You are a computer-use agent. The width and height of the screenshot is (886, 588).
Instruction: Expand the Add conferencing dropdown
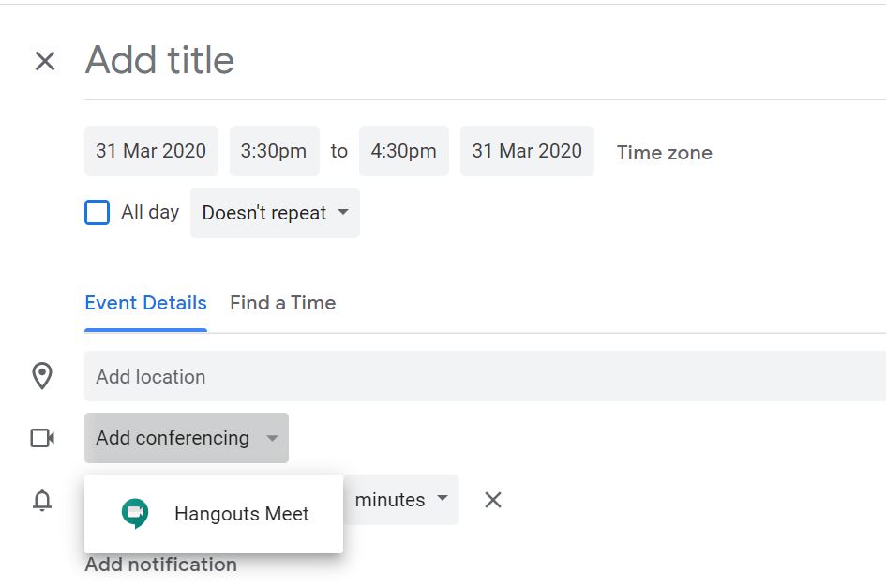pyautogui.click(x=187, y=438)
